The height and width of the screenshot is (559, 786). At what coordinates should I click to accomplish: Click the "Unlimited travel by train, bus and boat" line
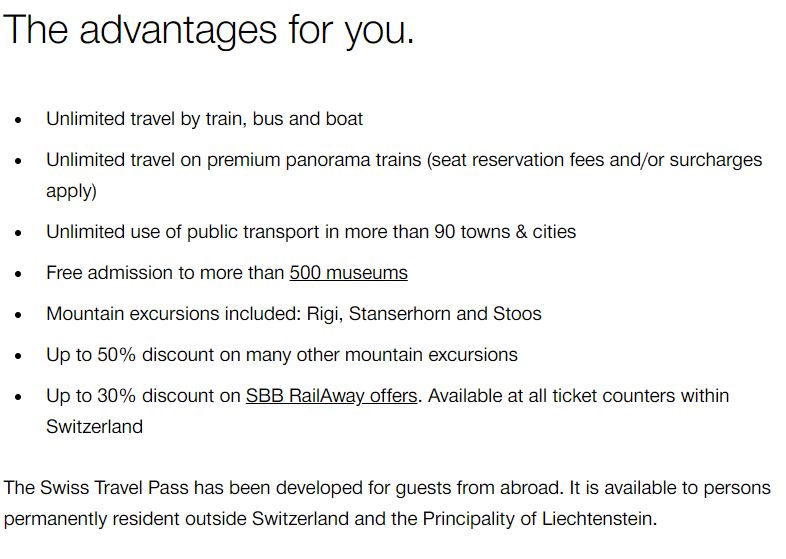click(x=204, y=119)
